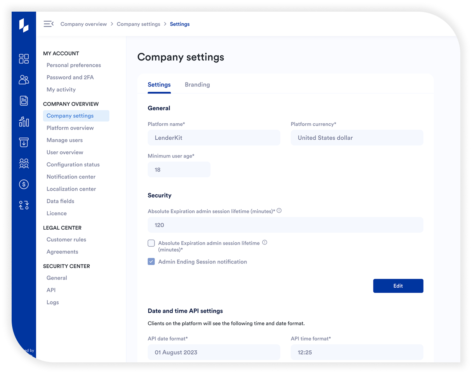Open Personal preferences in sidebar
Viewport: 472px width, 374px height.
[74, 65]
